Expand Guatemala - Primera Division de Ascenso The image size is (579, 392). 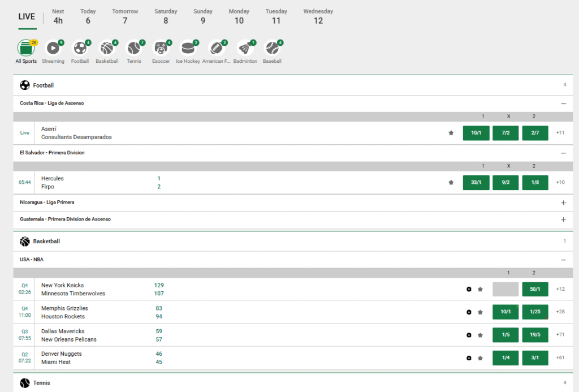(563, 219)
